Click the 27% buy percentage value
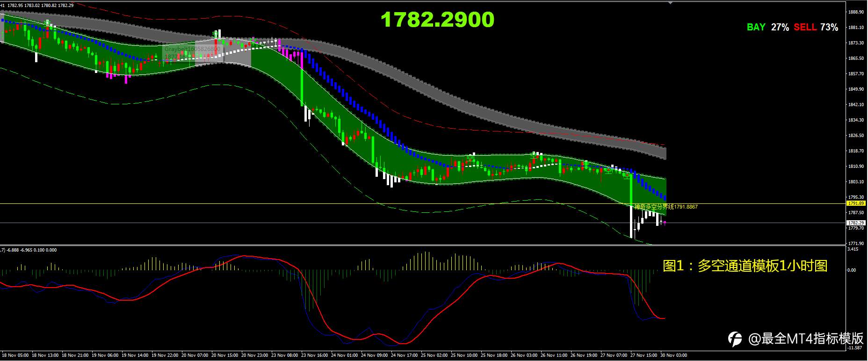 (780, 27)
